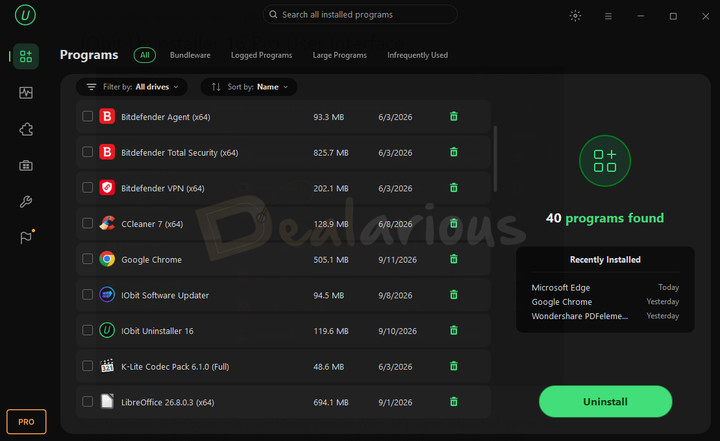The image size is (720, 441).
Task: Click trash icon for K-Lite Codec Pack
Action: (x=454, y=366)
